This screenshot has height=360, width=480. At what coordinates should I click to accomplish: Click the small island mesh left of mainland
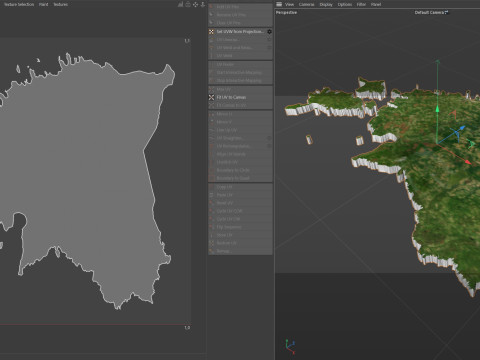309,139
